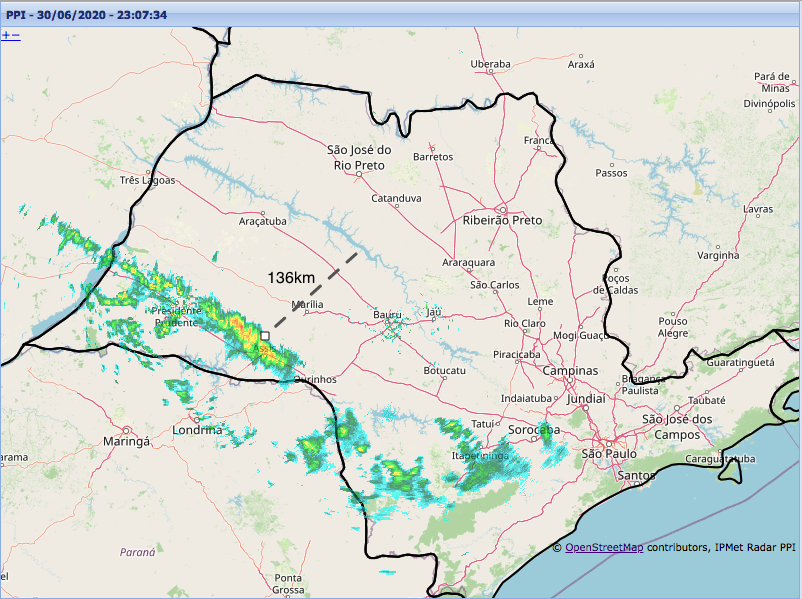
Task: Click the Santos city label
Action: pos(636,475)
